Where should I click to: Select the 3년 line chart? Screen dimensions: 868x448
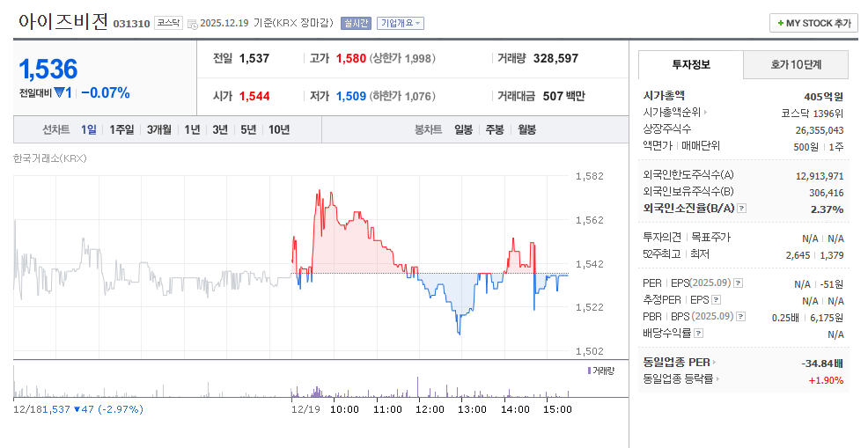220,129
